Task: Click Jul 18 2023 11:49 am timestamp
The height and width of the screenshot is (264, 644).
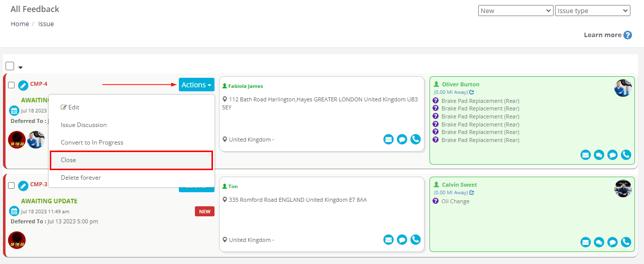Action: (45, 211)
